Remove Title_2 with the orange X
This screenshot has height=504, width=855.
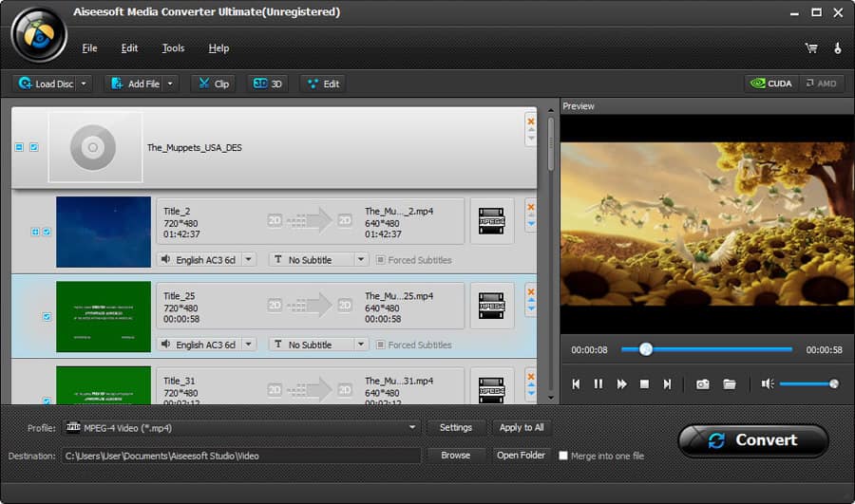coord(530,207)
